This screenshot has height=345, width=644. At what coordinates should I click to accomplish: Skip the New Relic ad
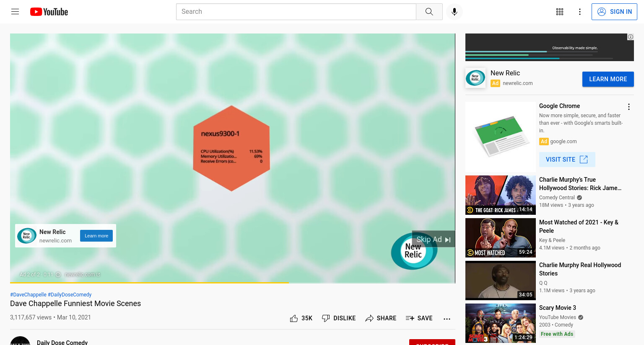click(x=434, y=239)
